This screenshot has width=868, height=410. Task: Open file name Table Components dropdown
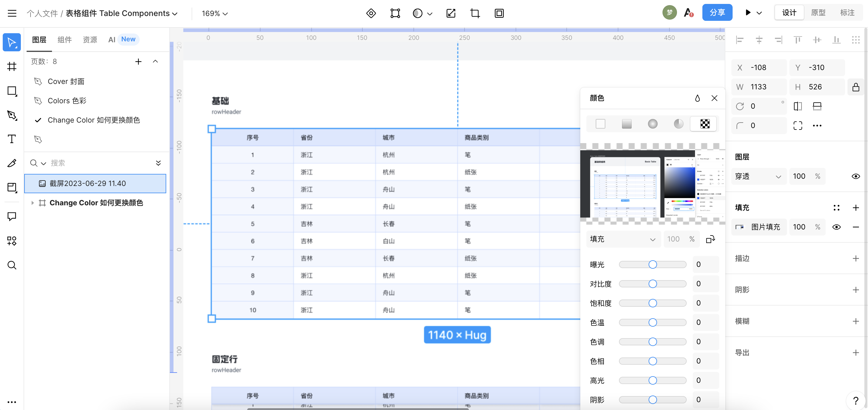(175, 14)
